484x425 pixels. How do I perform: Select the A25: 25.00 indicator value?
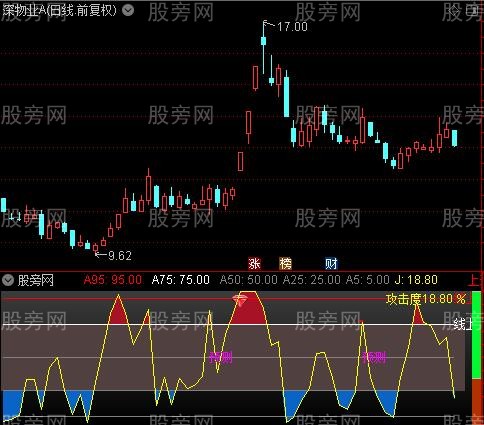(x=312, y=280)
